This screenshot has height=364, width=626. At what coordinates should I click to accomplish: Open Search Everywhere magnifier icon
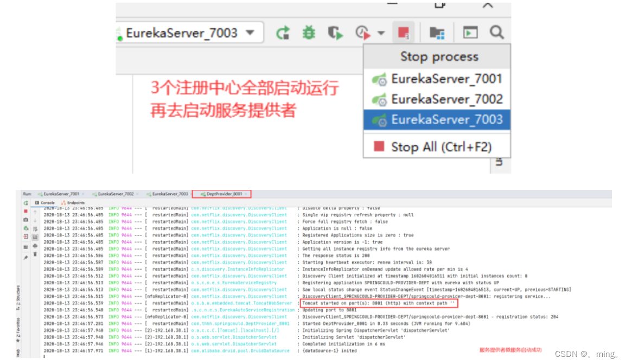click(x=497, y=33)
